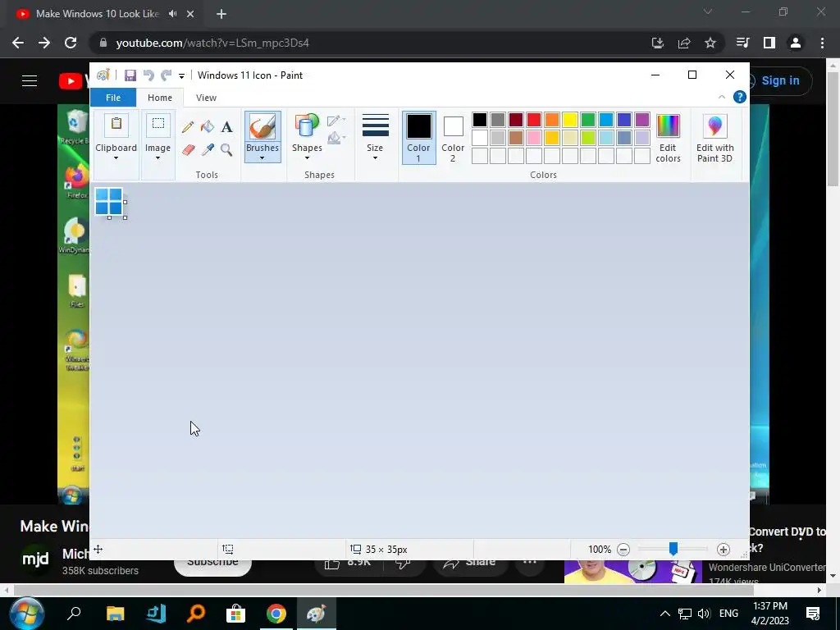This screenshot has width=840, height=630.
Task: Click the ENG language indicator
Action: coord(728,614)
